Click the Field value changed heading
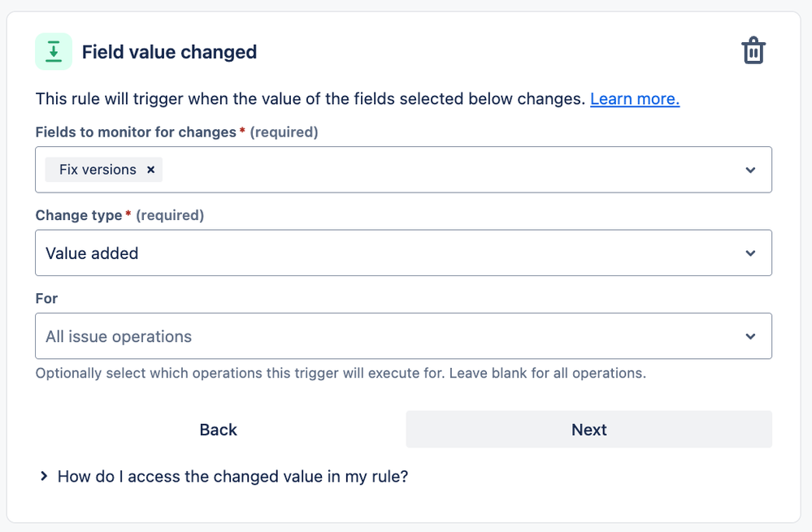812x532 pixels. click(169, 52)
